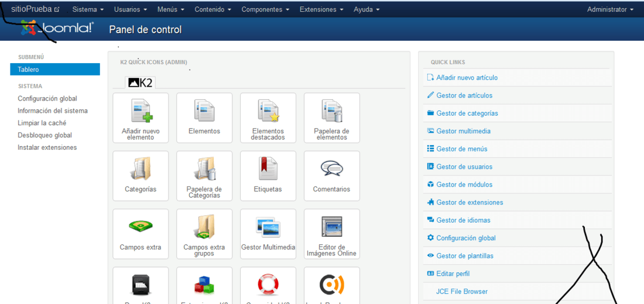The height and width of the screenshot is (304, 644).
Task: Click the image icon beside Gestor multimedia quick link
Action: point(430,131)
